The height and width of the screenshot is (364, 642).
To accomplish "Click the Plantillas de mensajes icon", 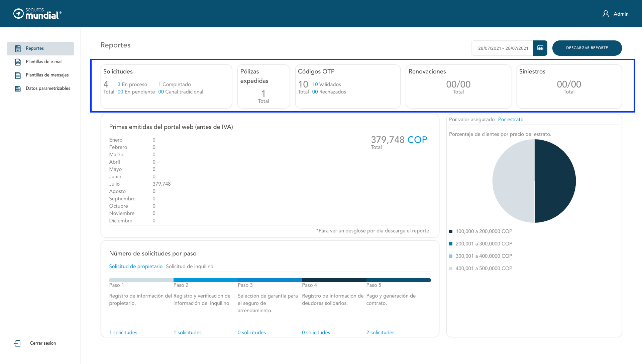I will pos(18,75).
